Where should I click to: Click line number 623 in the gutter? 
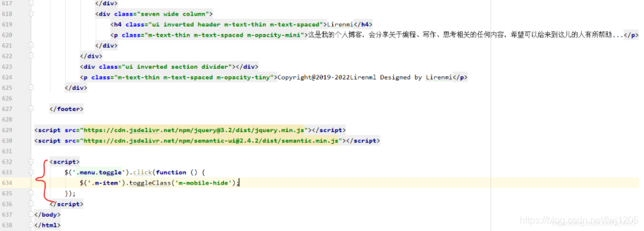7,67
